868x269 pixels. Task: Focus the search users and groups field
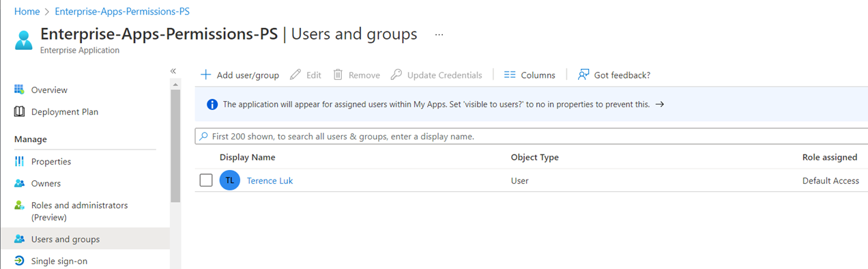(x=532, y=137)
